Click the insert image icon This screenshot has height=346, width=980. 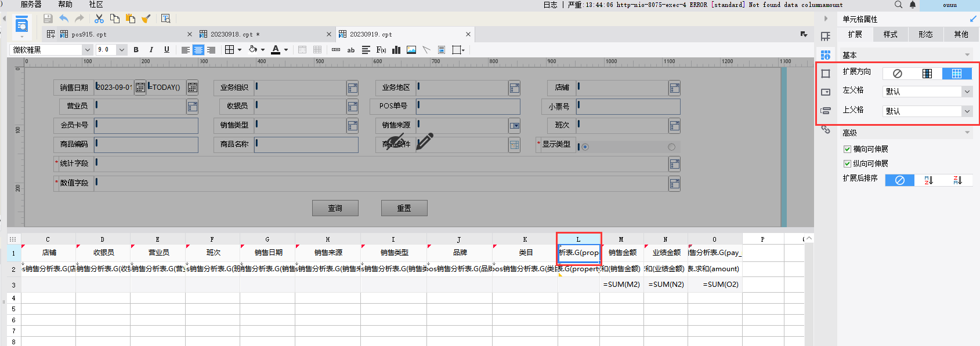pyautogui.click(x=411, y=50)
